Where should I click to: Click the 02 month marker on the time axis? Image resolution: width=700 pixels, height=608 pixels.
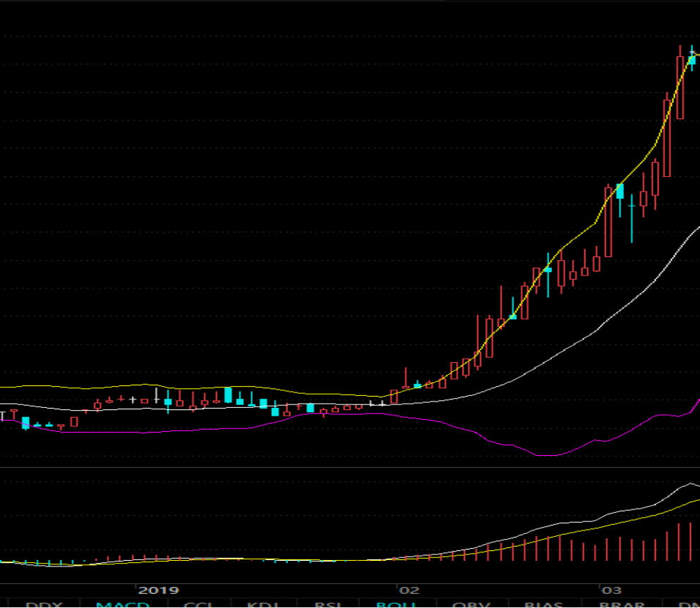click(x=409, y=590)
